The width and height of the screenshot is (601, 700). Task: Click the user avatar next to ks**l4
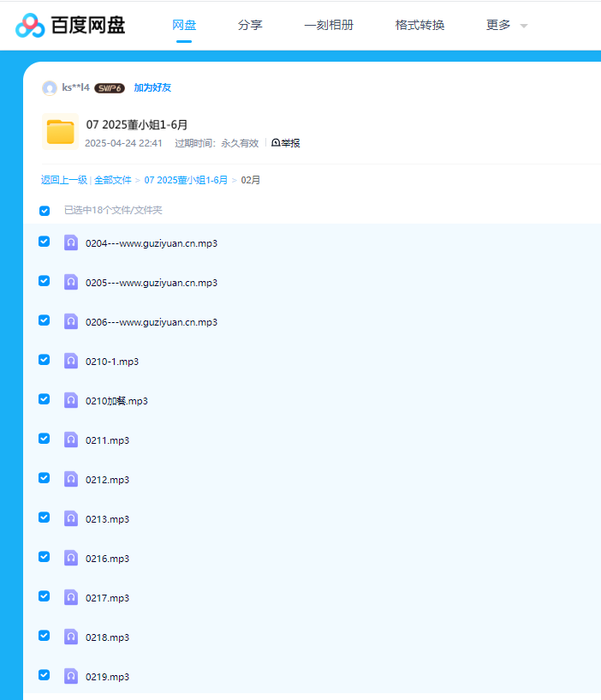click(50, 87)
